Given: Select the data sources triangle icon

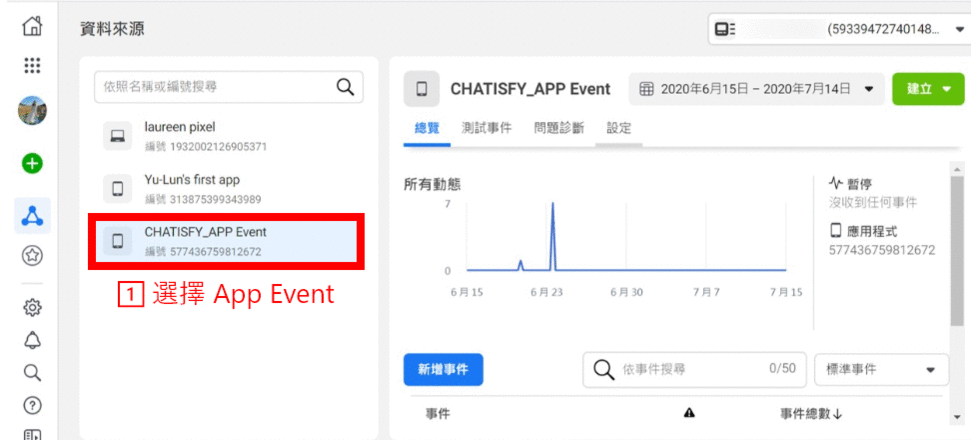Looking at the screenshot, I should point(32,214).
